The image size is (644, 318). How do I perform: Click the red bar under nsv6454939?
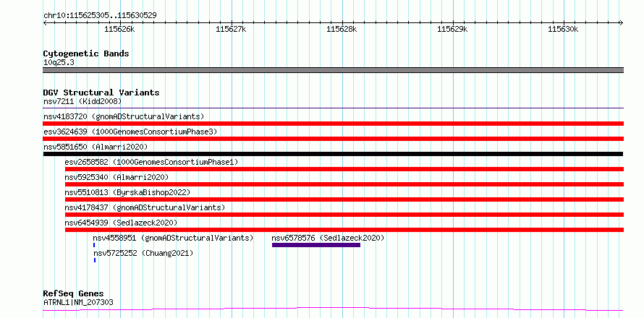[344, 230]
